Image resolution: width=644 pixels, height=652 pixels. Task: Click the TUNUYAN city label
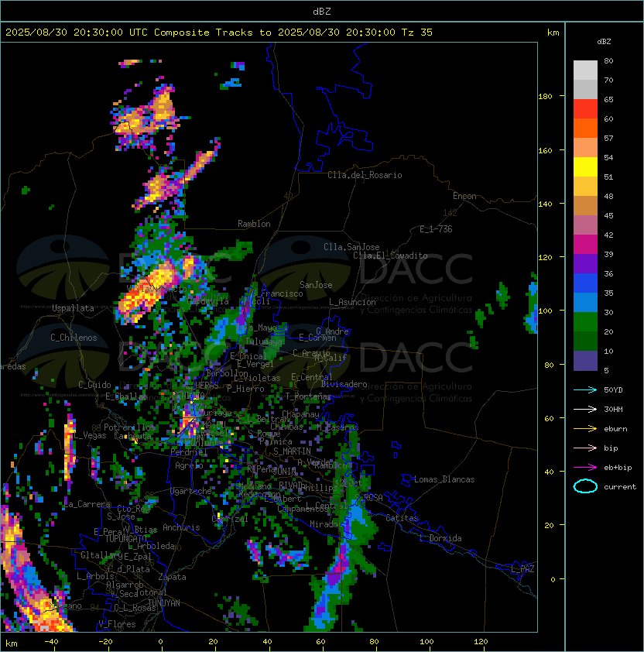coord(164,603)
